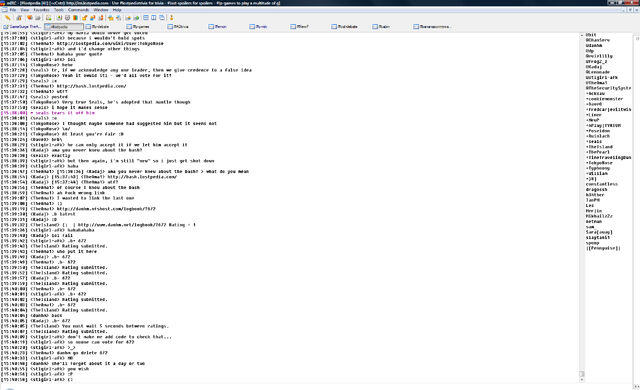Open the Favorites menu

(x=41, y=10)
